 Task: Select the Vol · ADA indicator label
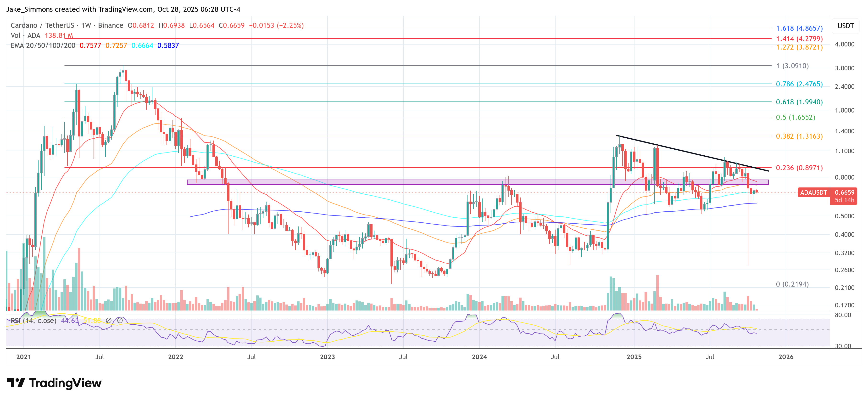coord(25,36)
